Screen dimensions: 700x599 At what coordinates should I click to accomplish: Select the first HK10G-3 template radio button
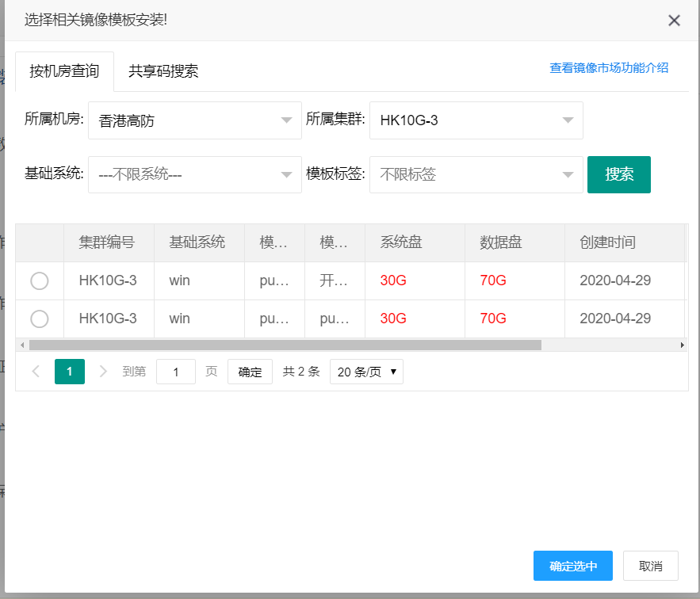click(x=39, y=280)
